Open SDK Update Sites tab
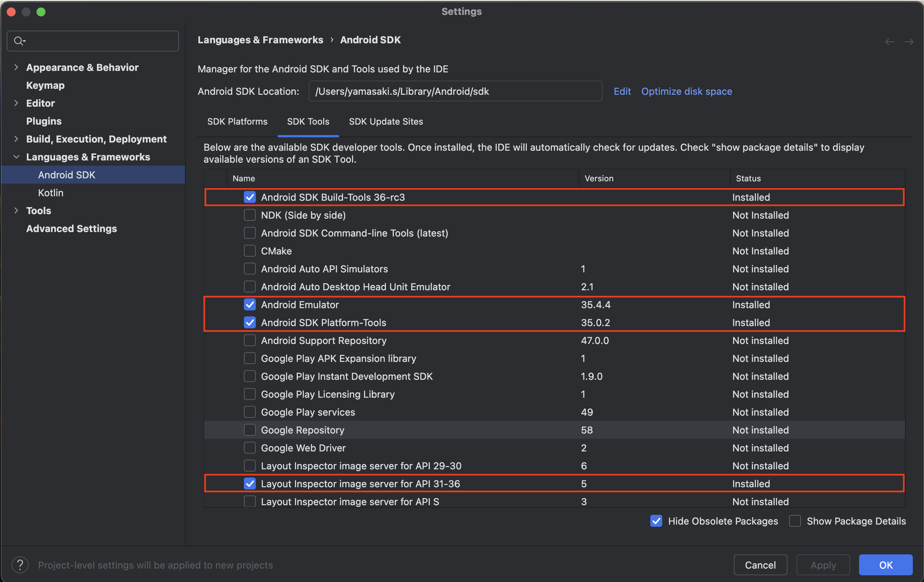 tap(386, 122)
